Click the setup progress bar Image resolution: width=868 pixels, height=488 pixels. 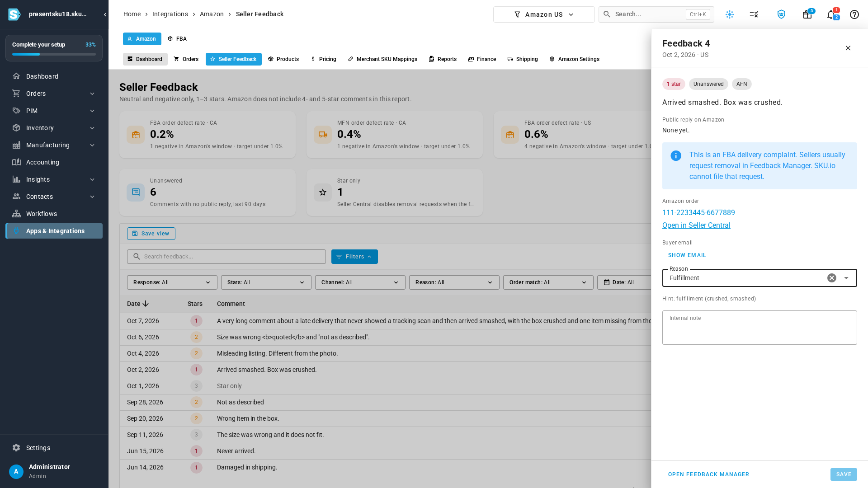click(54, 54)
